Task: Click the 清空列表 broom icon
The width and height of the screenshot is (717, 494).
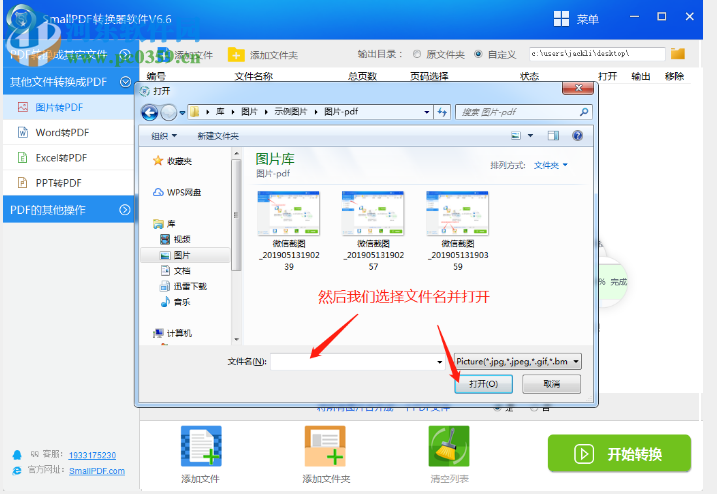Action: click(449, 446)
